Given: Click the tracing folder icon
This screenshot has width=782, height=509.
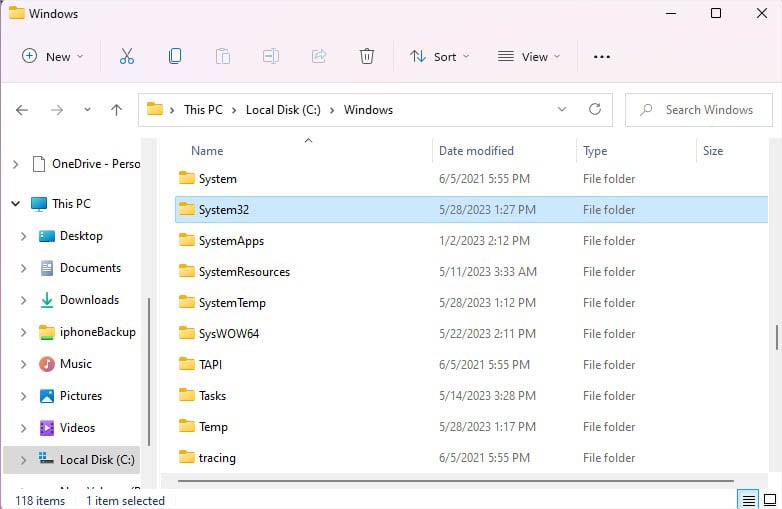Looking at the screenshot, I should tap(187, 457).
